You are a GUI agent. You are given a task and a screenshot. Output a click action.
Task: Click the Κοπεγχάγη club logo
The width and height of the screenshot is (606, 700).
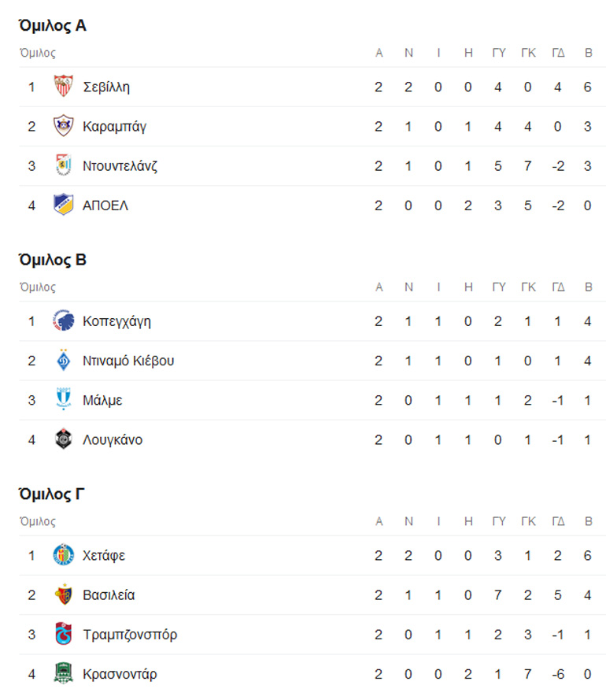click(x=63, y=321)
